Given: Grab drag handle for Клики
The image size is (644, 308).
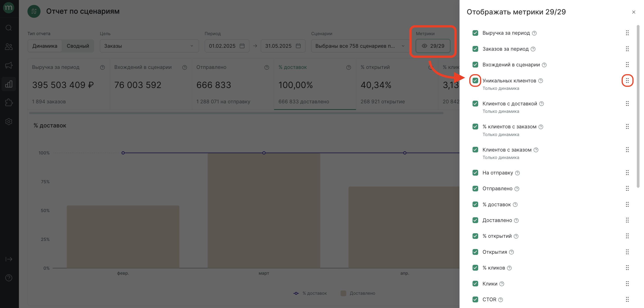Looking at the screenshot, I should pyautogui.click(x=627, y=283).
